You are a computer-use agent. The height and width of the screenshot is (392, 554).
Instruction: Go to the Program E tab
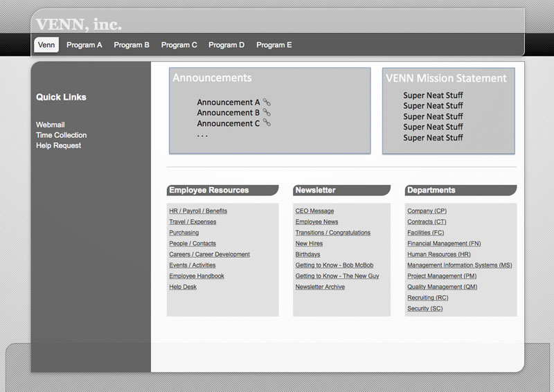[274, 45]
